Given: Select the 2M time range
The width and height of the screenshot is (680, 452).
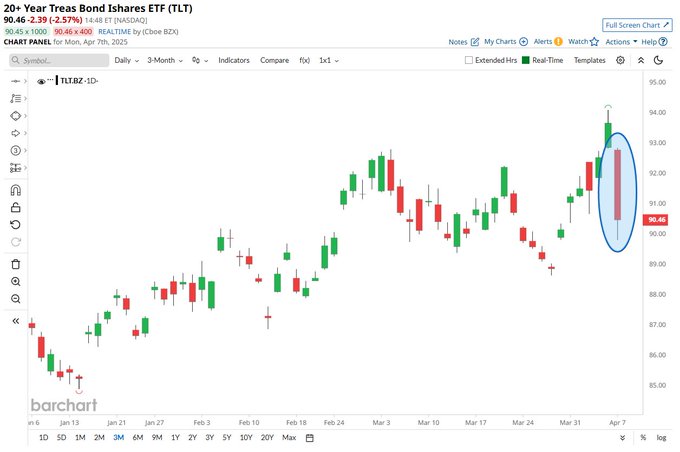Looking at the screenshot, I should [x=99, y=438].
